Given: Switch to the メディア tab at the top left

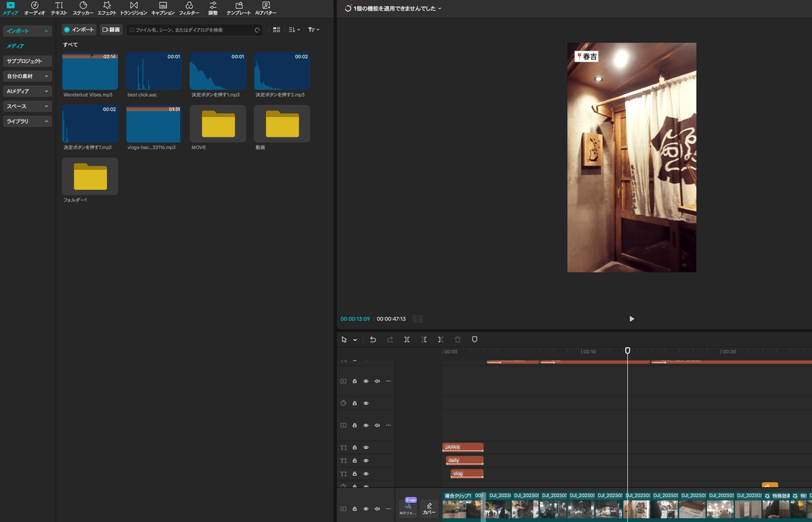Looking at the screenshot, I should 9,9.
